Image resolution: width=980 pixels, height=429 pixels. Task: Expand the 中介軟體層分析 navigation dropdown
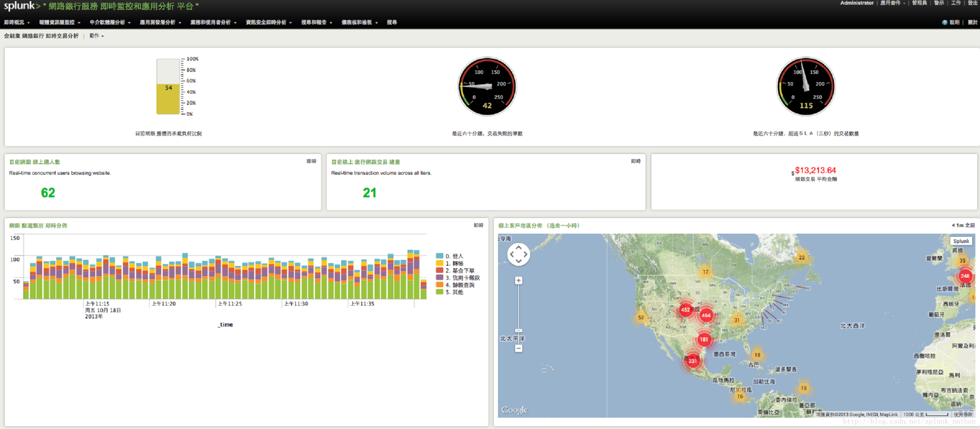pos(110,22)
